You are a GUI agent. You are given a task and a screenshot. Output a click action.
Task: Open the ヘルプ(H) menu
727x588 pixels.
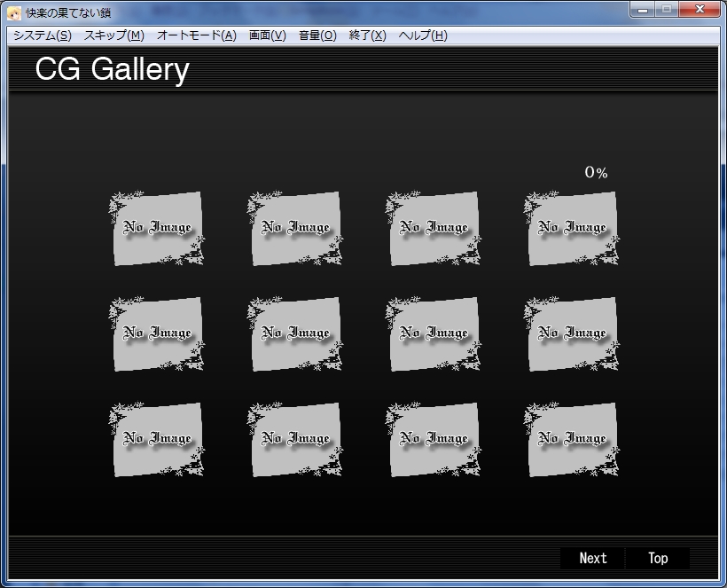pyautogui.click(x=423, y=35)
